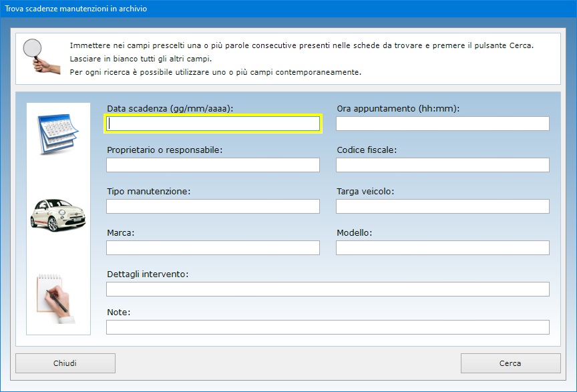The width and height of the screenshot is (577, 392).
Task: Click the Data scadenza (gg/mm/aaaa) label
Action: point(170,109)
